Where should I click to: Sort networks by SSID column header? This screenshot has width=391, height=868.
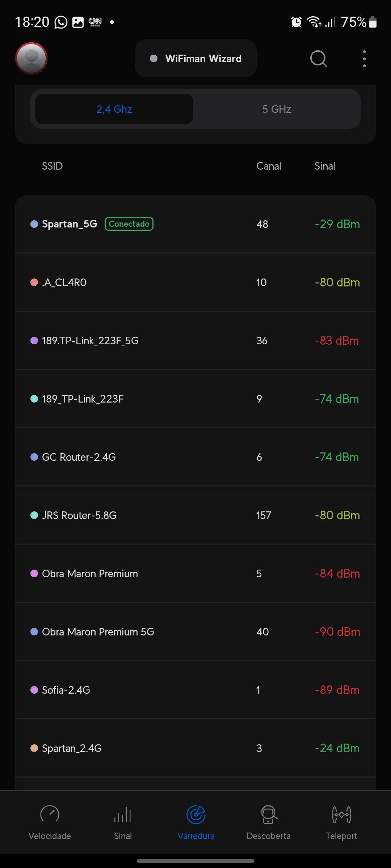[52, 166]
